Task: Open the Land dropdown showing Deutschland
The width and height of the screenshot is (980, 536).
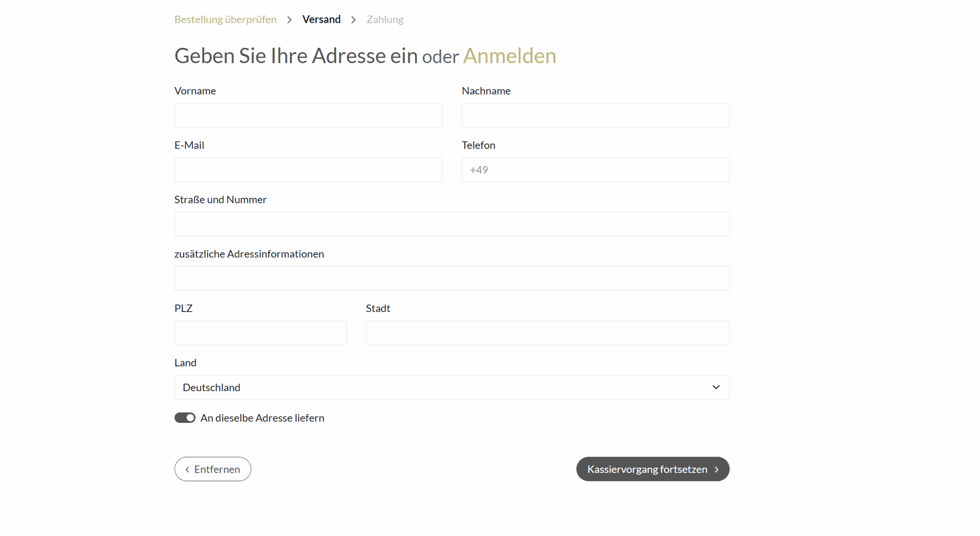Action: (x=452, y=388)
